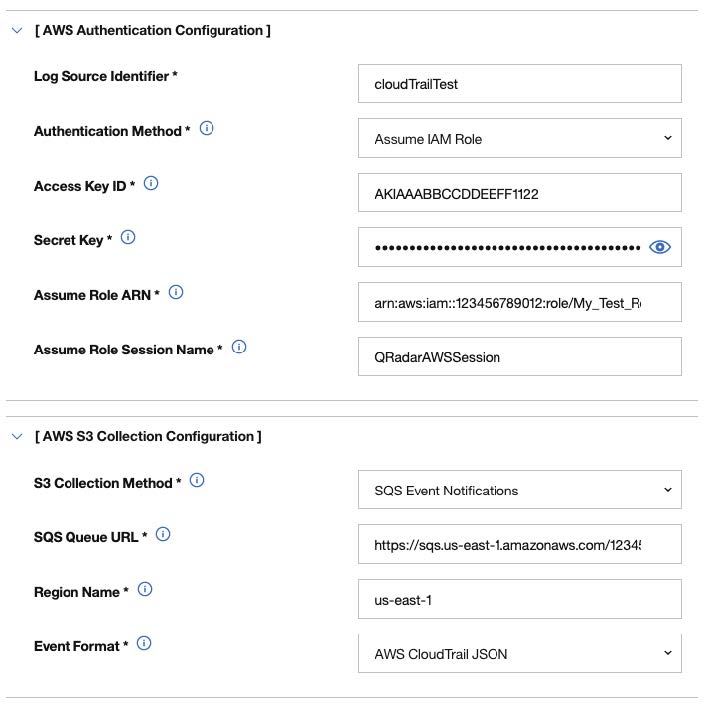Click info icon next to Access Key ID

pos(152,184)
